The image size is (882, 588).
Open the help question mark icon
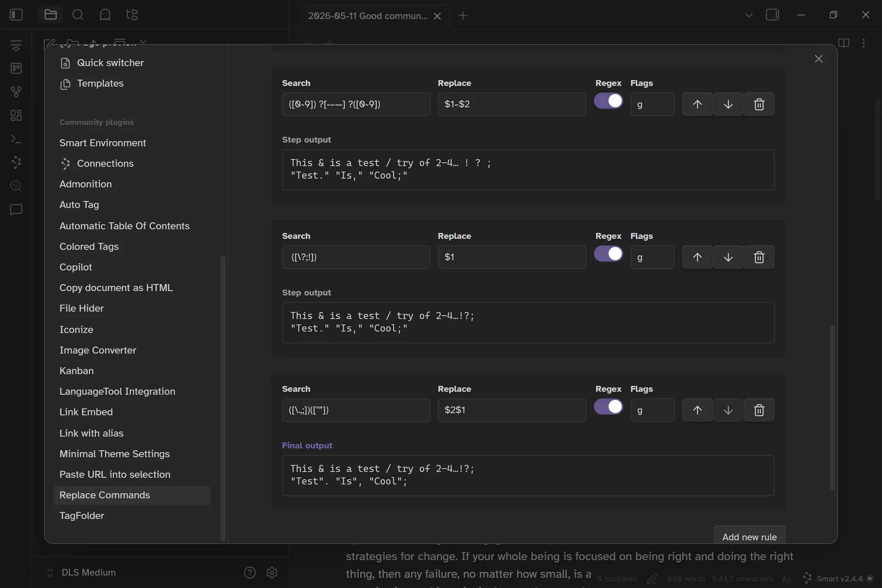pyautogui.click(x=250, y=572)
